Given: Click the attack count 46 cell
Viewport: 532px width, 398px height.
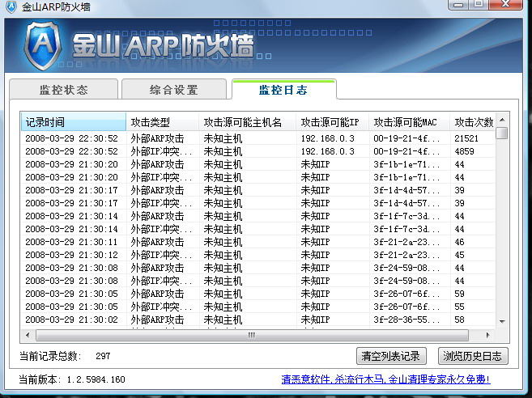Looking at the screenshot, I should tap(459, 242).
